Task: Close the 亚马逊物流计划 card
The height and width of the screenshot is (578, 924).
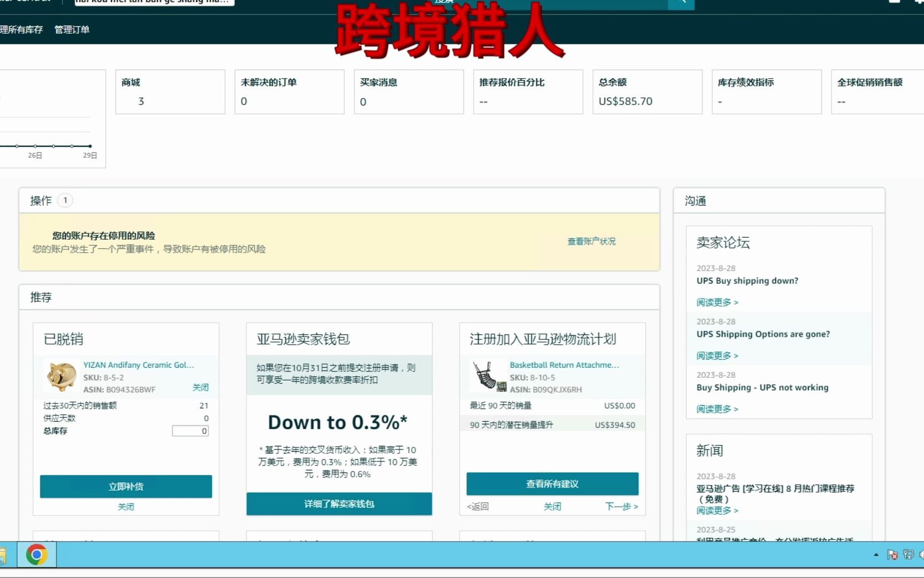Action: 552,506
